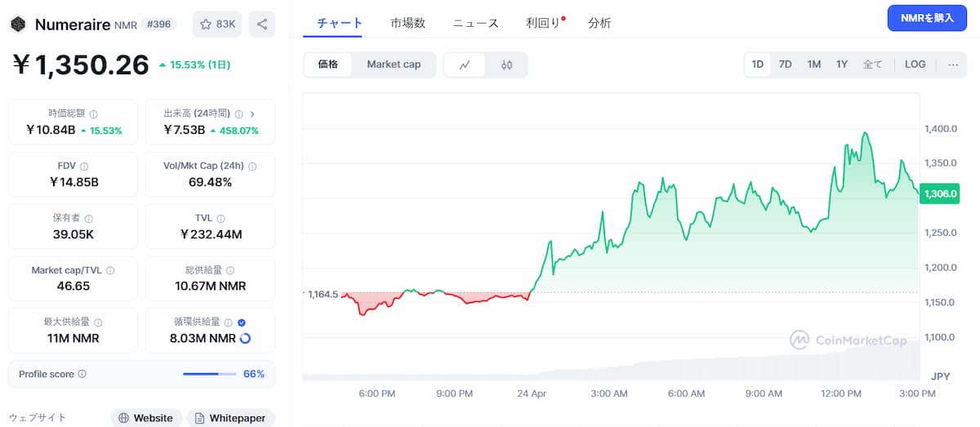Click Numeraire coin logo icon
980x427 pixels.
pyautogui.click(x=18, y=24)
